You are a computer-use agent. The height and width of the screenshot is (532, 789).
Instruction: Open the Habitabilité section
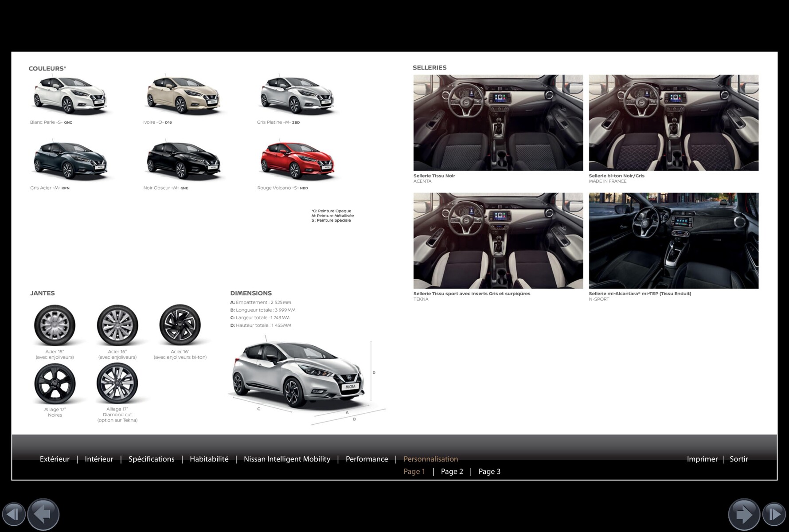[x=209, y=459]
